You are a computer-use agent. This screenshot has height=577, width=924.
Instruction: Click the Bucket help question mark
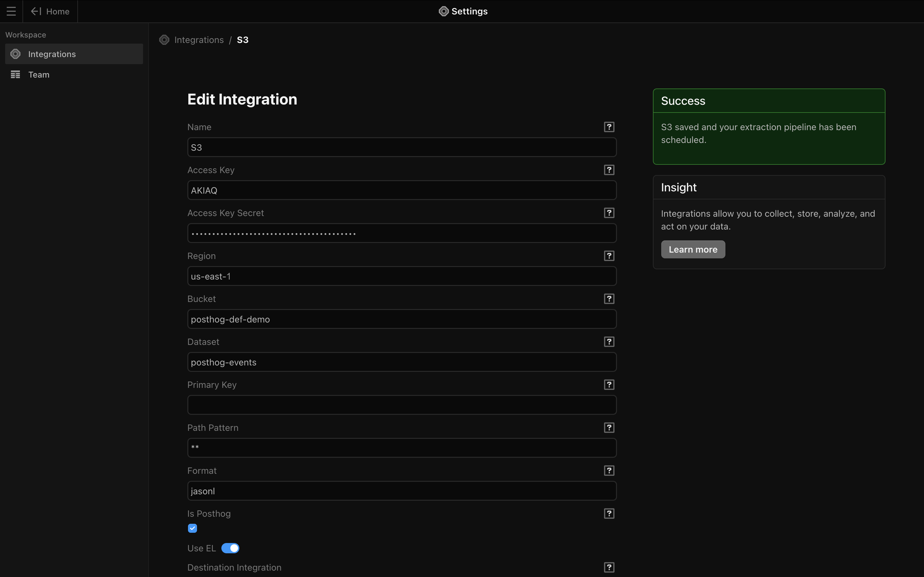609,299
